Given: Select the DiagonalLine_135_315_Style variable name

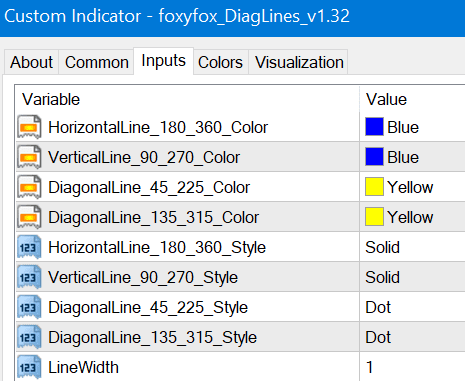Looking at the screenshot, I should (153, 338).
